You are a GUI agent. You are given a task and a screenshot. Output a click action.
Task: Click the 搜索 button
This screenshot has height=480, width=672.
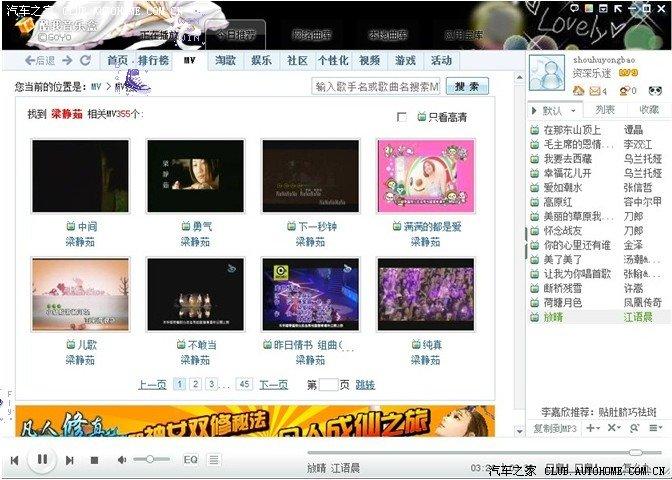(x=467, y=87)
